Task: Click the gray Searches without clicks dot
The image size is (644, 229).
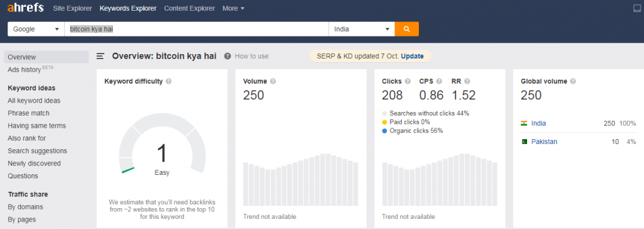Action: click(x=384, y=113)
